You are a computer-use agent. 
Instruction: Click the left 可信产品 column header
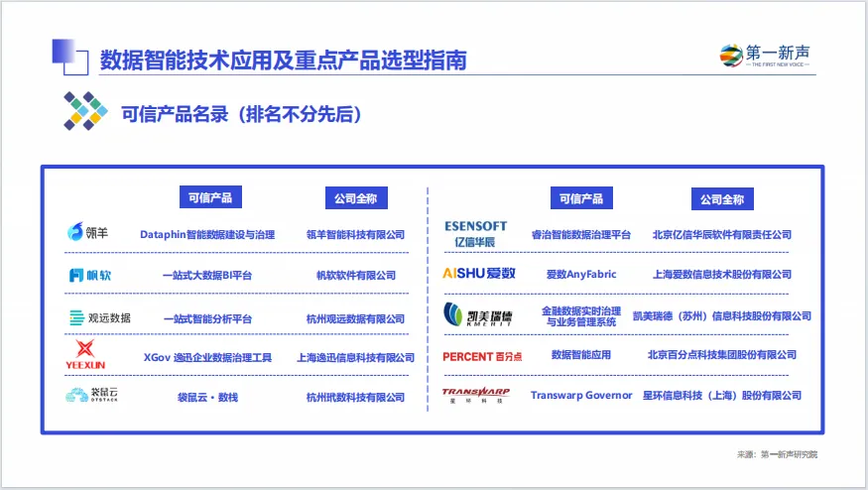pyautogui.click(x=210, y=197)
